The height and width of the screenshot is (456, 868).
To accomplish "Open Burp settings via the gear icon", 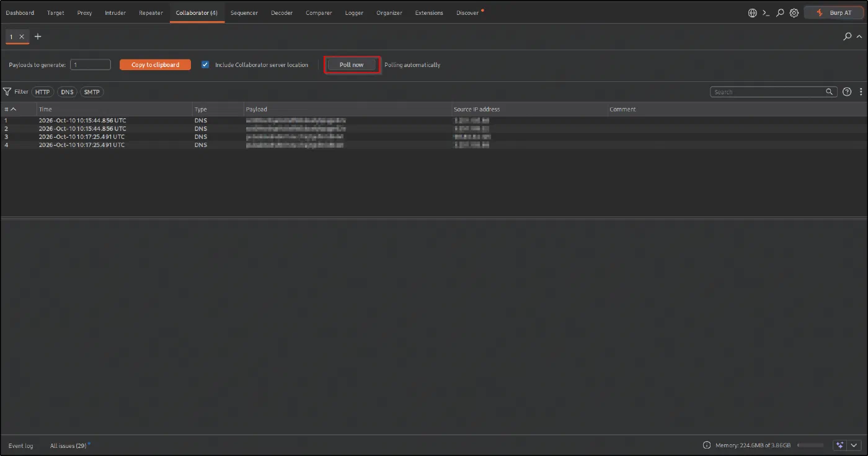I will pyautogui.click(x=794, y=12).
